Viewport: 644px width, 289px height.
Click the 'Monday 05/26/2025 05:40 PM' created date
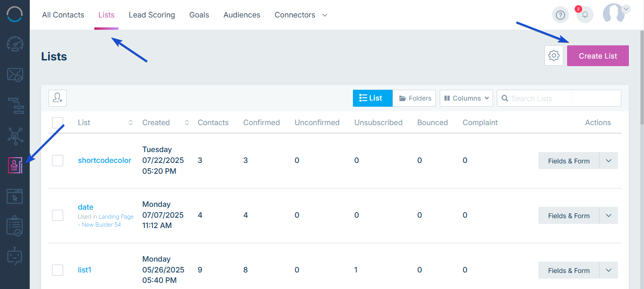tap(163, 270)
